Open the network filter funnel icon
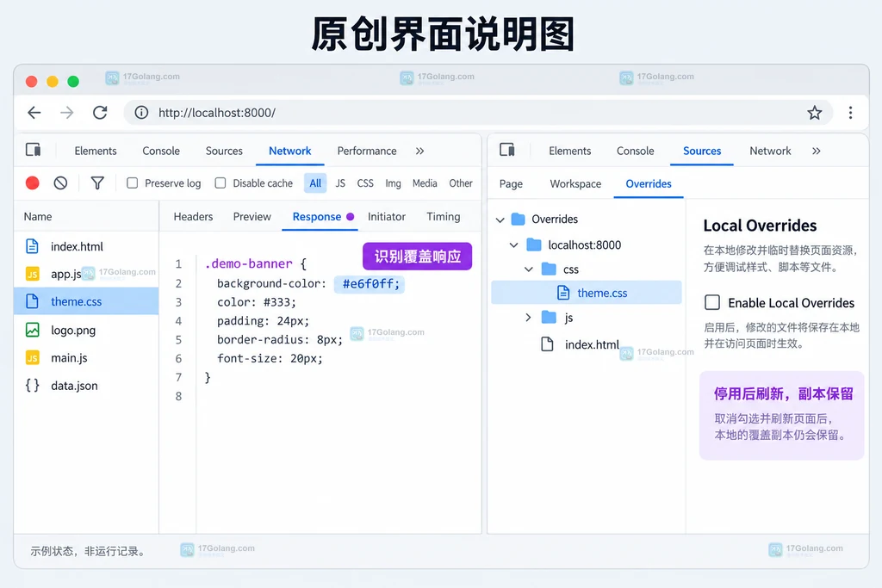 tap(97, 183)
